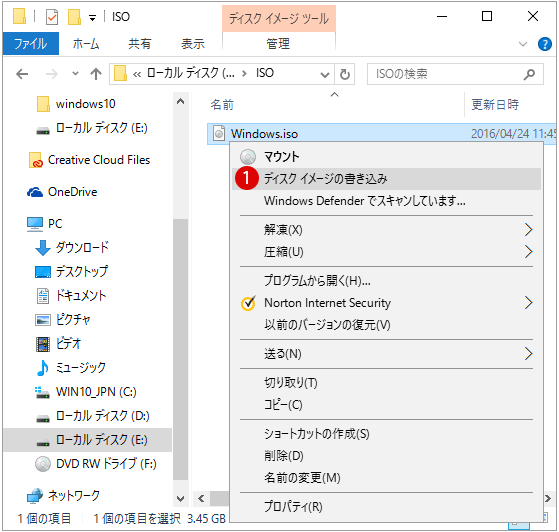559x532 pixels.
Task: Click the New Folder quick access icon
Action: (74, 17)
